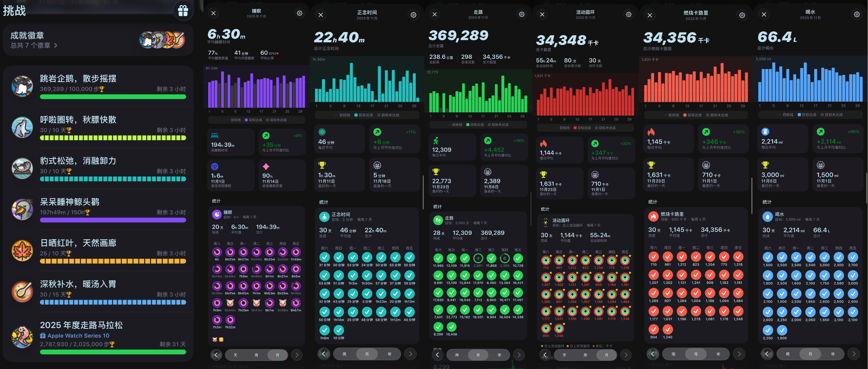Open settings for the 燃烧卡路里 panel
Screen dimensions: 868x369
(742, 15)
